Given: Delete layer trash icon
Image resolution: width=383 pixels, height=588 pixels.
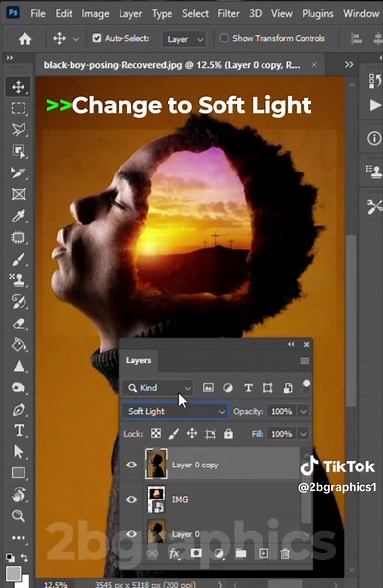Looking at the screenshot, I should pos(285,553).
